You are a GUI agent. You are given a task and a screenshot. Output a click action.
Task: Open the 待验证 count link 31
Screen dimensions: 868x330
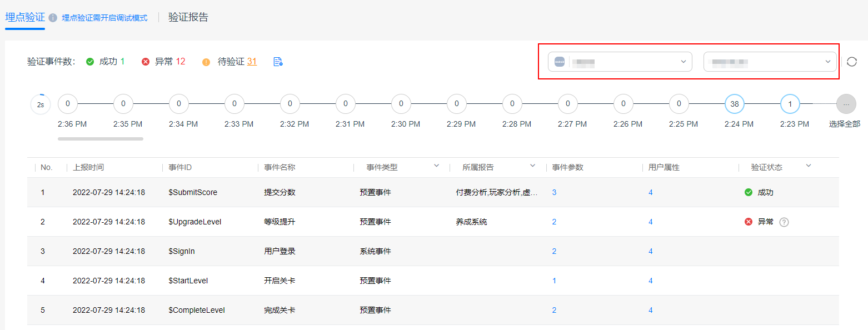tap(252, 62)
